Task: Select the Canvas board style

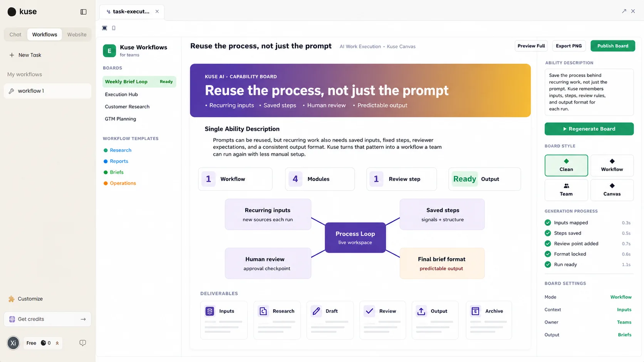Action: point(612,190)
